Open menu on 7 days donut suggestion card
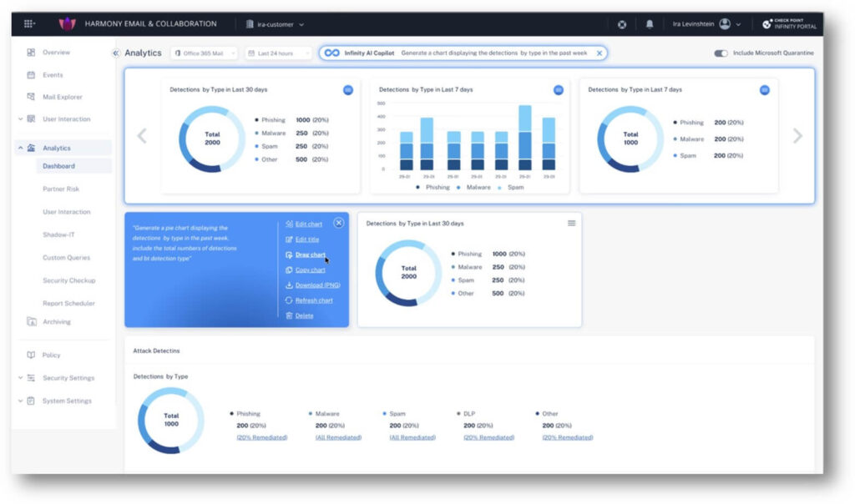Viewport: 855px width, 504px height. (765, 90)
